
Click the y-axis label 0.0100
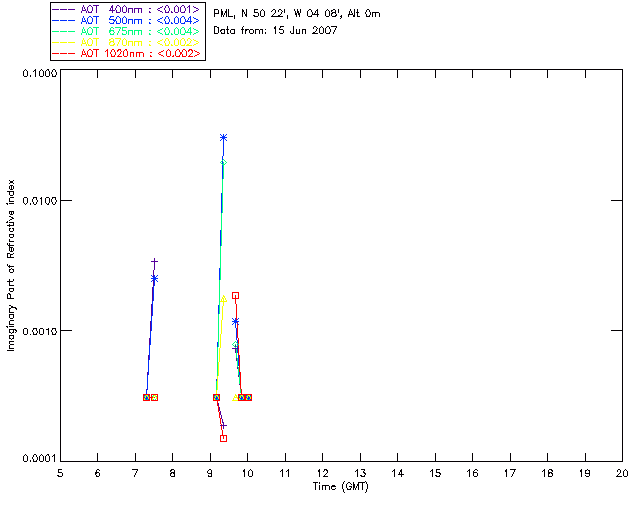tap(39, 201)
